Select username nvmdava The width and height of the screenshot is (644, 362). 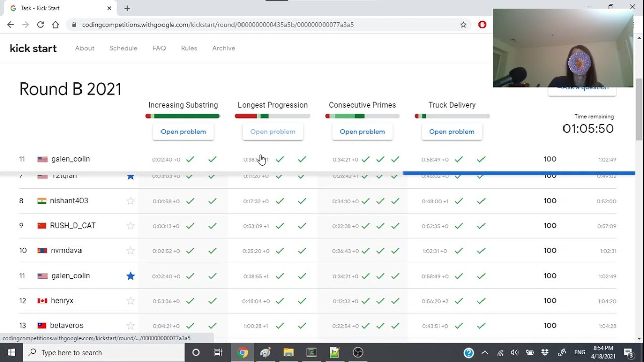66,250
